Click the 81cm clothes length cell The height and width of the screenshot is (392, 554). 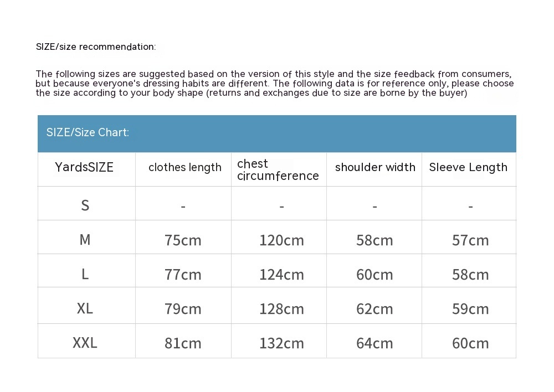coord(183,343)
